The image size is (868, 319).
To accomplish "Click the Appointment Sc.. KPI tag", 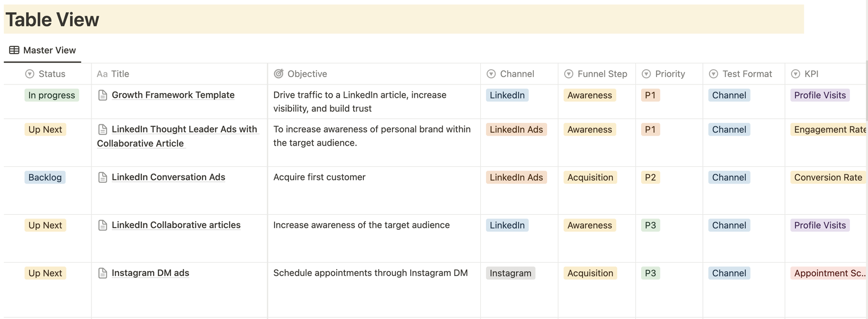I will click(x=829, y=273).
